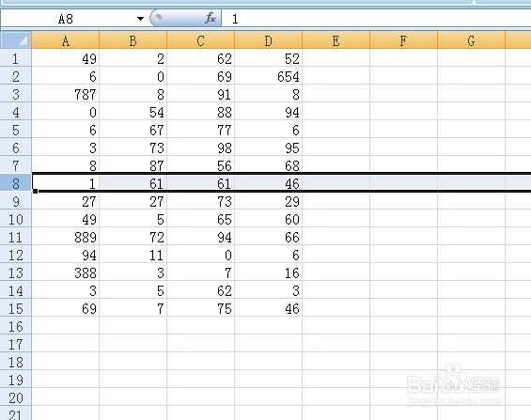The height and width of the screenshot is (420, 531).
Task: Select row 15 header
Action: [16, 308]
